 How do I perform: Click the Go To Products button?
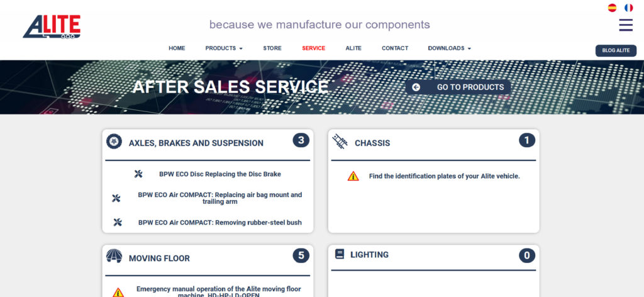(x=458, y=87)
